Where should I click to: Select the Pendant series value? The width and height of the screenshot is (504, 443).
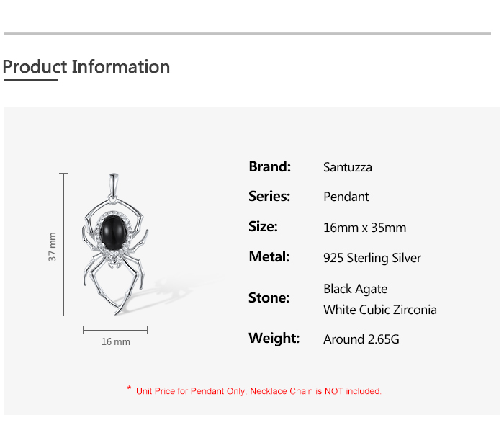(346, 197)
